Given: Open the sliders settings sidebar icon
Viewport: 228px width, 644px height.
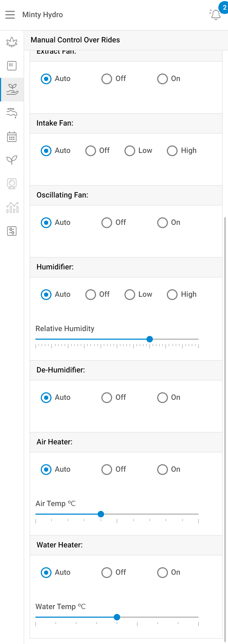Looking at the screenshot, I should tap(12, 231).
